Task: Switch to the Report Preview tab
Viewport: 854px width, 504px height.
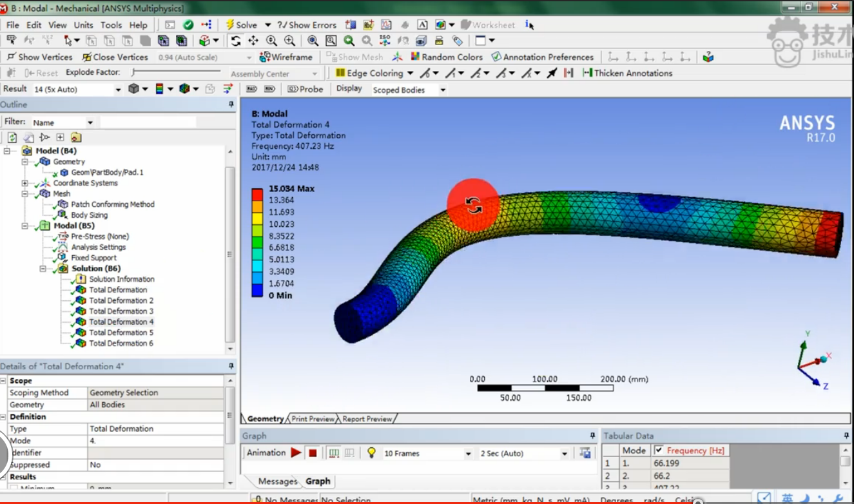Action: pos(367,419)
